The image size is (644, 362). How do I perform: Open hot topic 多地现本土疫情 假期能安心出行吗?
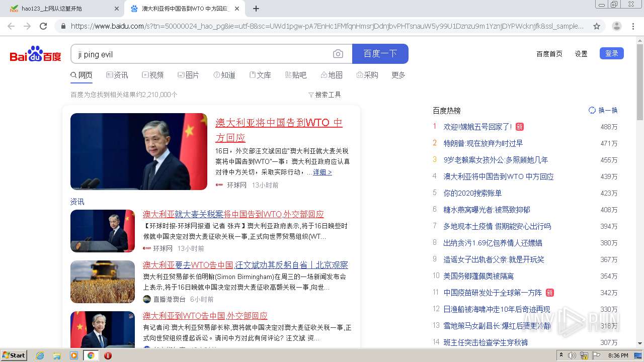(x=497, y=226)
